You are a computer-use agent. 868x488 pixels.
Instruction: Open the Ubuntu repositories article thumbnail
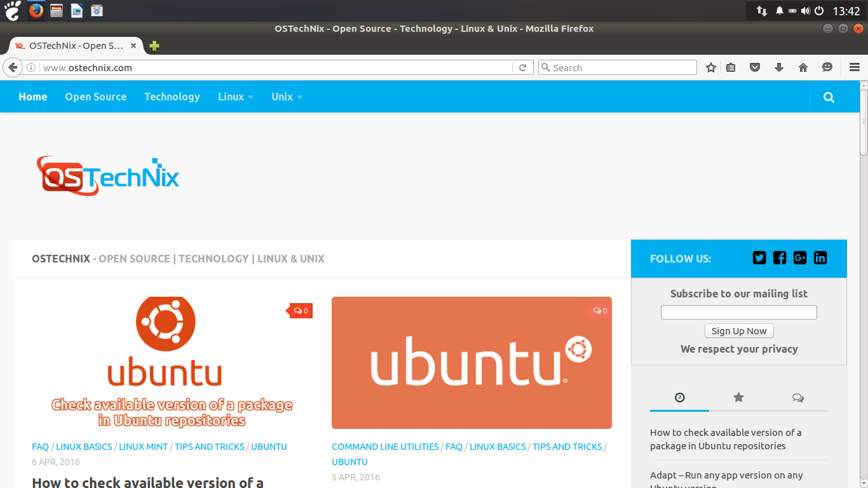172,363
